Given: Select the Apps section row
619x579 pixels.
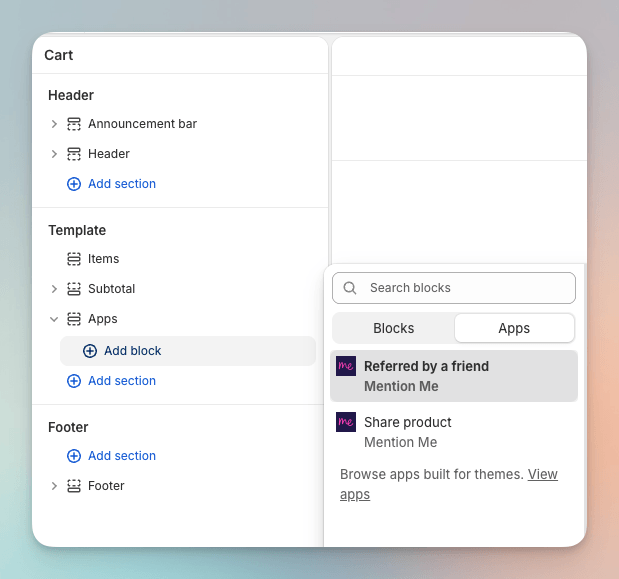Looking at the screenshot, I should [x=103, y=319].
